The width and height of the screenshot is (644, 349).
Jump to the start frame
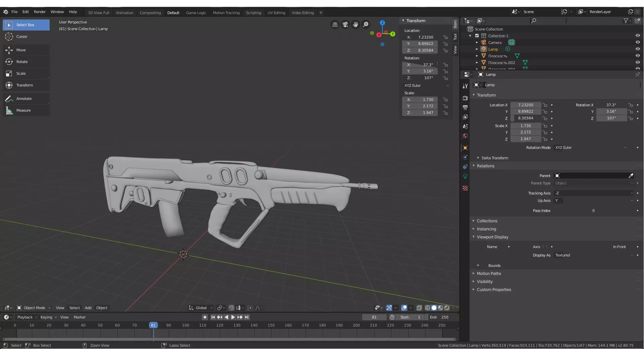click(213, 317)
